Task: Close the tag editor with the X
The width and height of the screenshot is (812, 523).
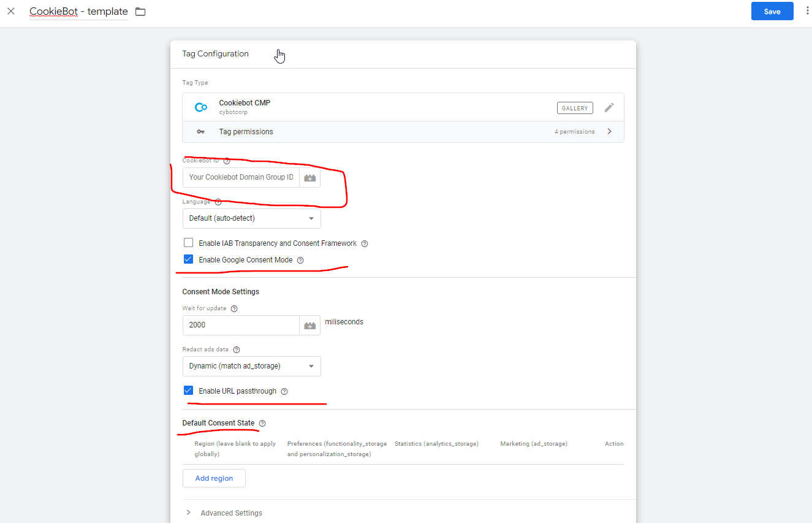Action: point(11,11)
